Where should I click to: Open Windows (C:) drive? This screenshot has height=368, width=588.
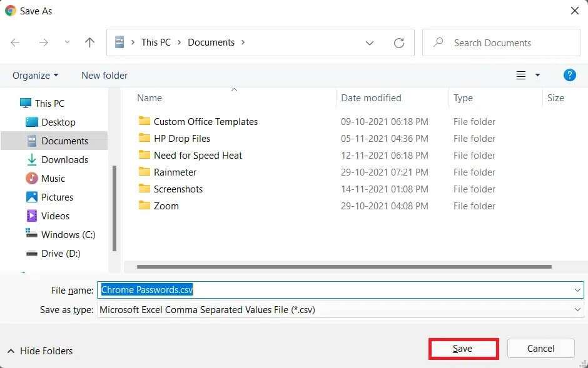coord(68,234)
